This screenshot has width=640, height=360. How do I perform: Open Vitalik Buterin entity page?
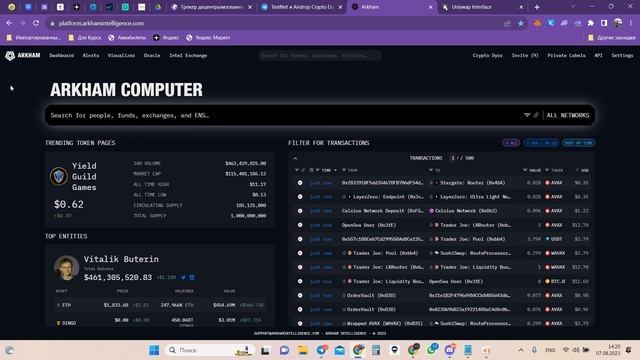click(121, 259)
